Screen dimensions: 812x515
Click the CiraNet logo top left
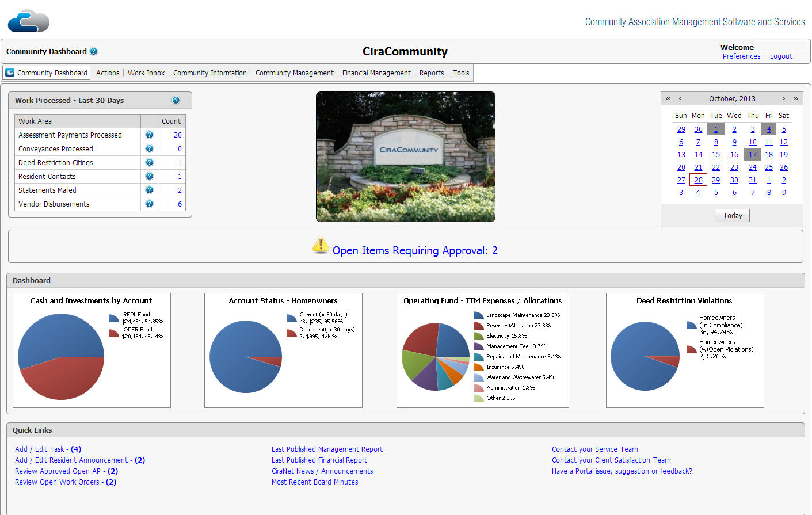pos(28,21)
